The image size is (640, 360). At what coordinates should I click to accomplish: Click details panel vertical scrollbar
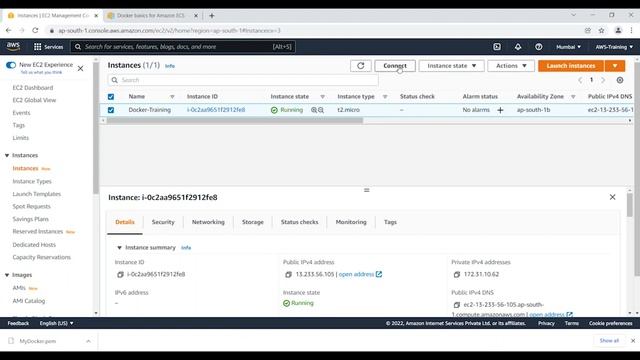(630, 206)
